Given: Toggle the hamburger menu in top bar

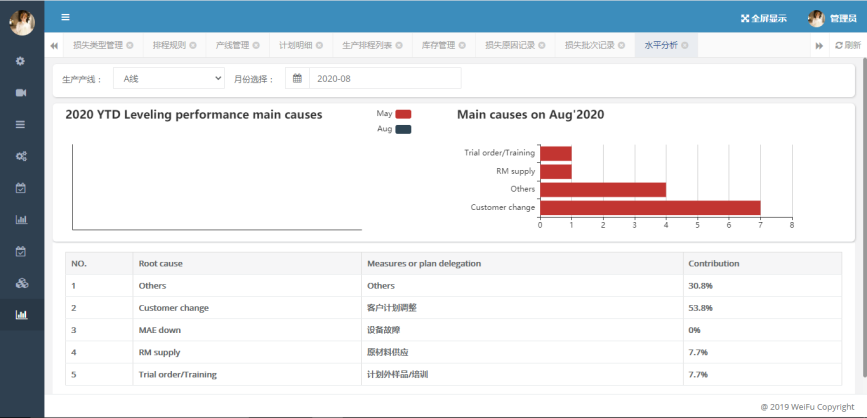Looking at the screenshot, I should pyautogui.click(x=65, y=17).
